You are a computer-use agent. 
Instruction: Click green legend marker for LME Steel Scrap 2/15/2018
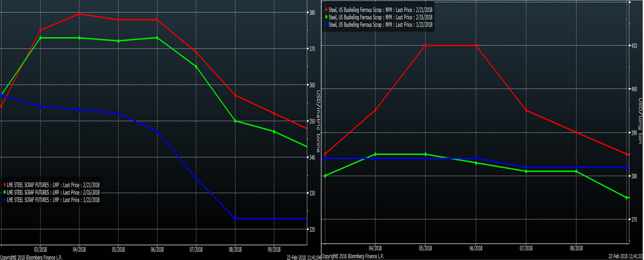(x=5, y=192)
